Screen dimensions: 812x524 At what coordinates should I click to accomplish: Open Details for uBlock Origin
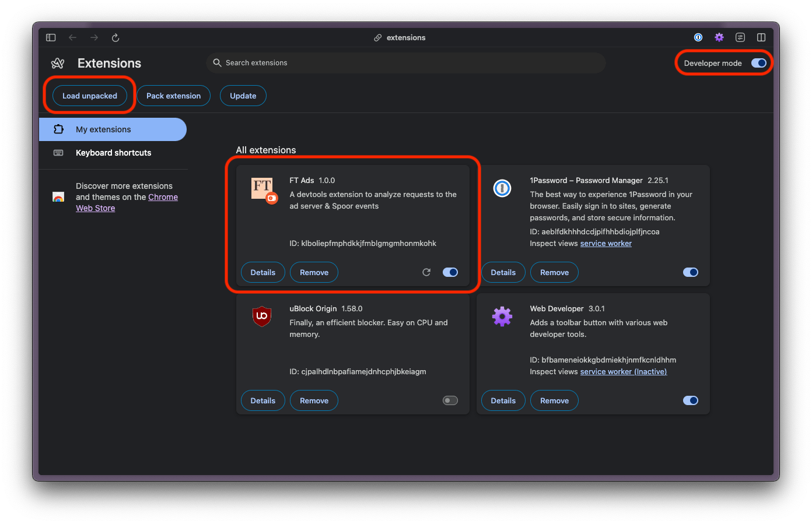tap(263, 400)
